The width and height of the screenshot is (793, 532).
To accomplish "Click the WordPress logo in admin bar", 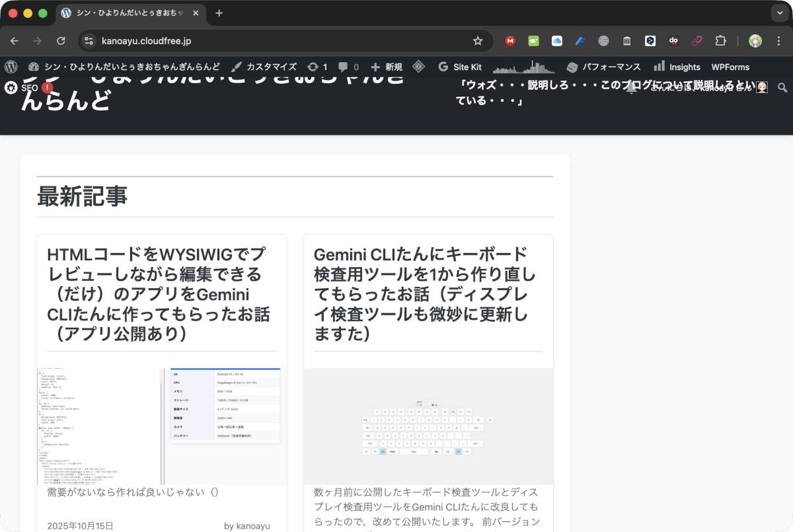I will tap(11, 67).
